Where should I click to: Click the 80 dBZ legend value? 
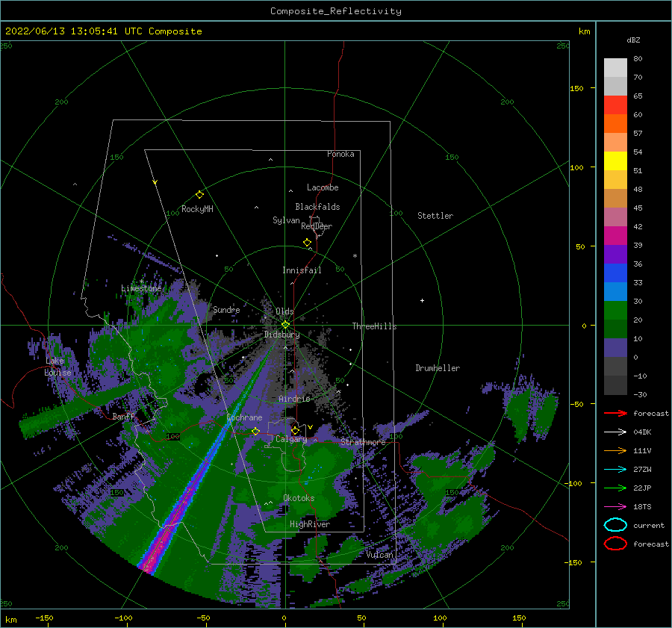pos(638,59)
